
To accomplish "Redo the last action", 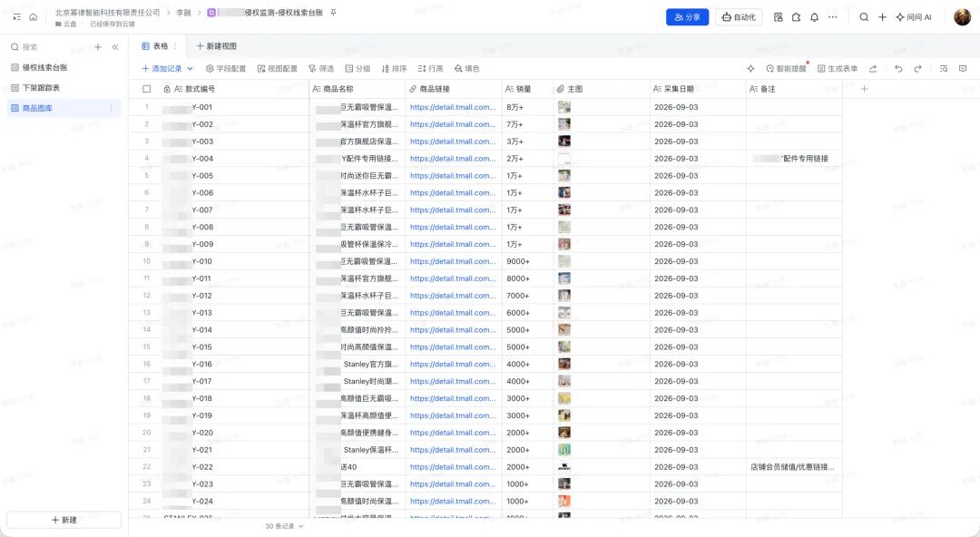I will (917, 69).
